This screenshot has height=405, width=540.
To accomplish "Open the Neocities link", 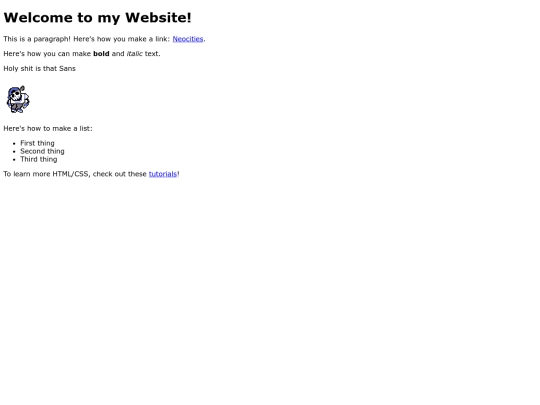I will (188, 39).
